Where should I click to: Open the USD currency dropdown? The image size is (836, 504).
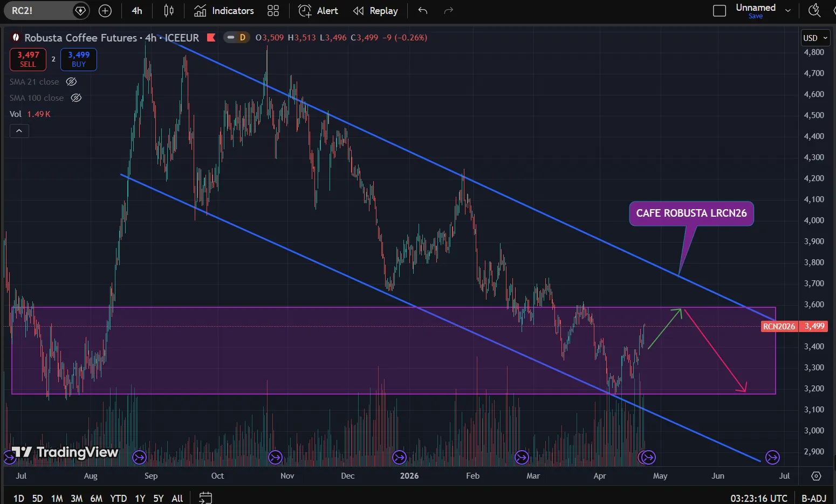[815, 38]
